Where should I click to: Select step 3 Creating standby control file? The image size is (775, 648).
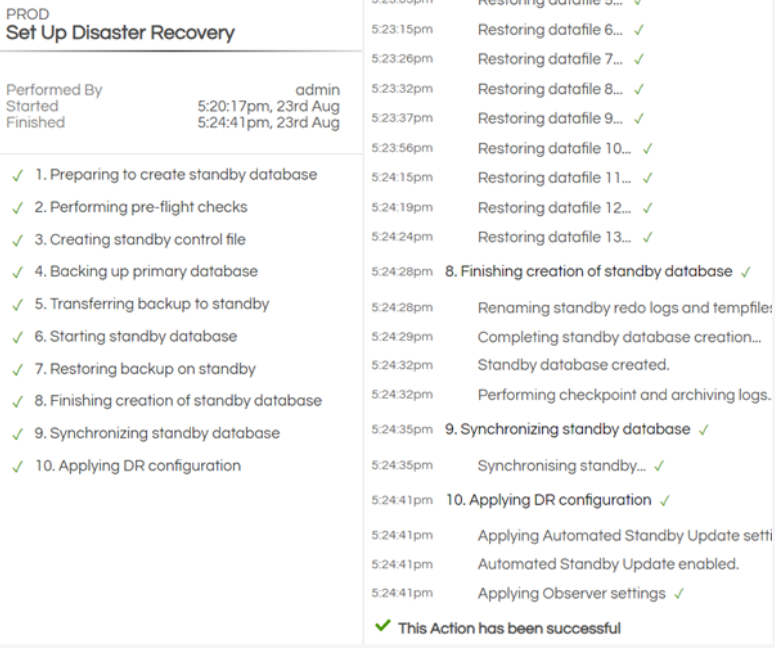[140, 239]
